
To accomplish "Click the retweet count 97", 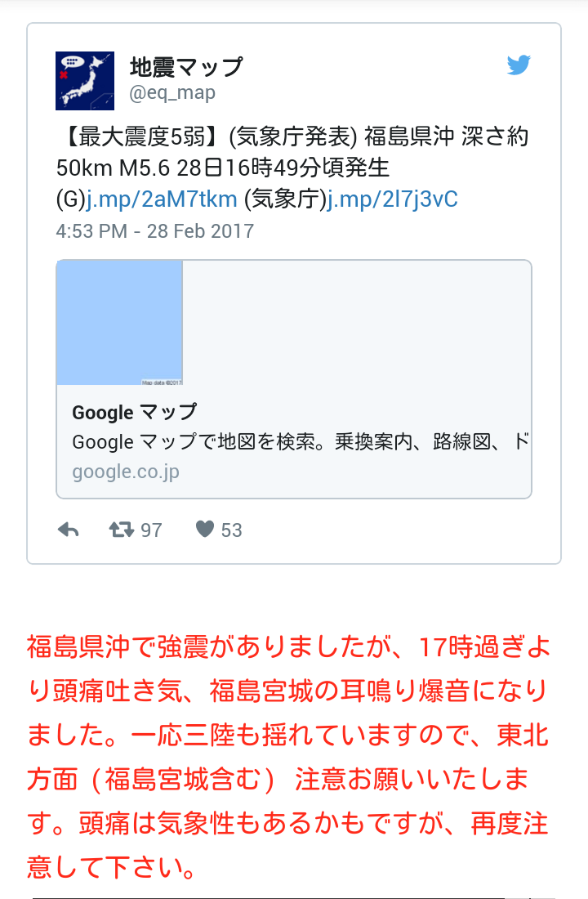I will 151,530.
